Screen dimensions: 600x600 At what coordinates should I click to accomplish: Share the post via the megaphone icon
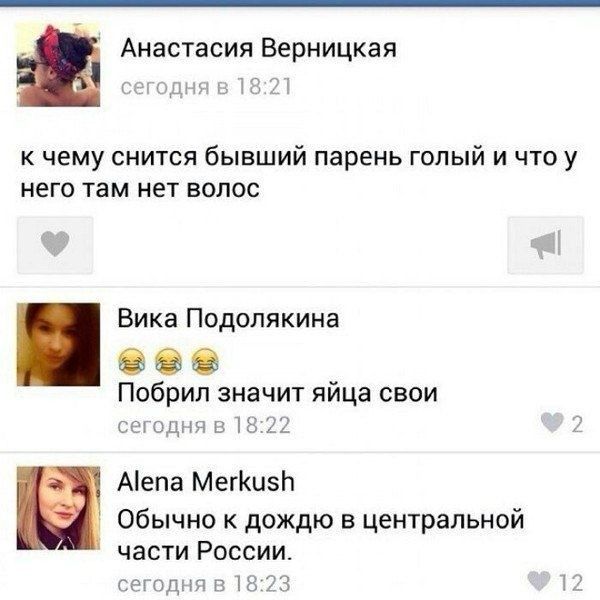point(545,245)
